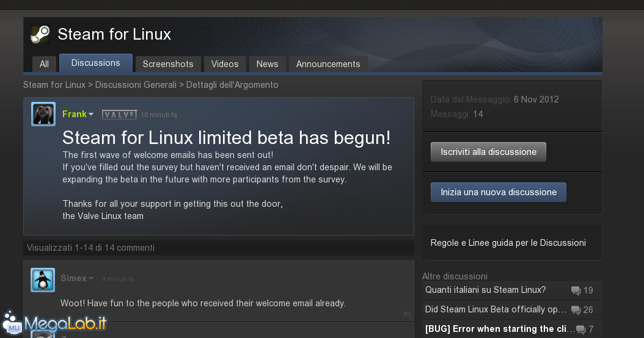Open Frank's avatar picture
The width and height of the screenshot is (644, 338).
pyautogui.click(x=43, y=114)
